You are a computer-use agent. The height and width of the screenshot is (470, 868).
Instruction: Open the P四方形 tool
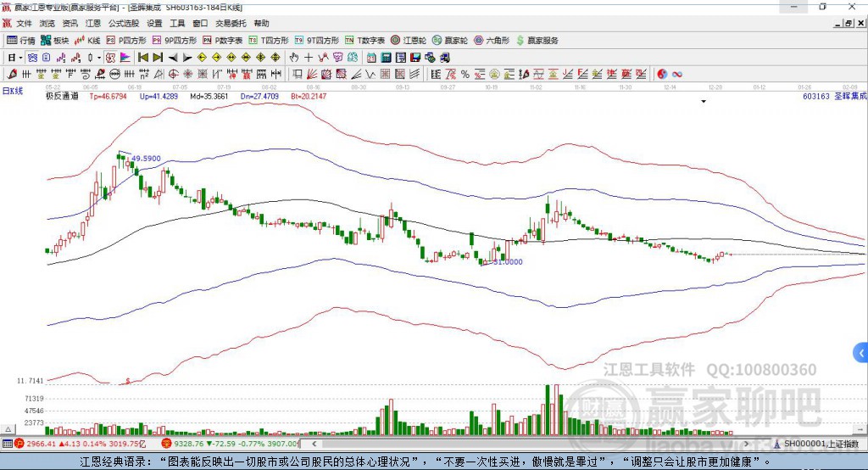pos(126,41)
